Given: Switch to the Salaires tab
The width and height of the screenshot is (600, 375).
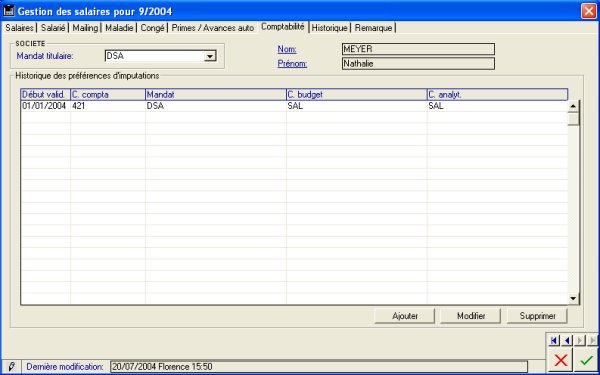Looking at the screenshot, I should point(19,28).
